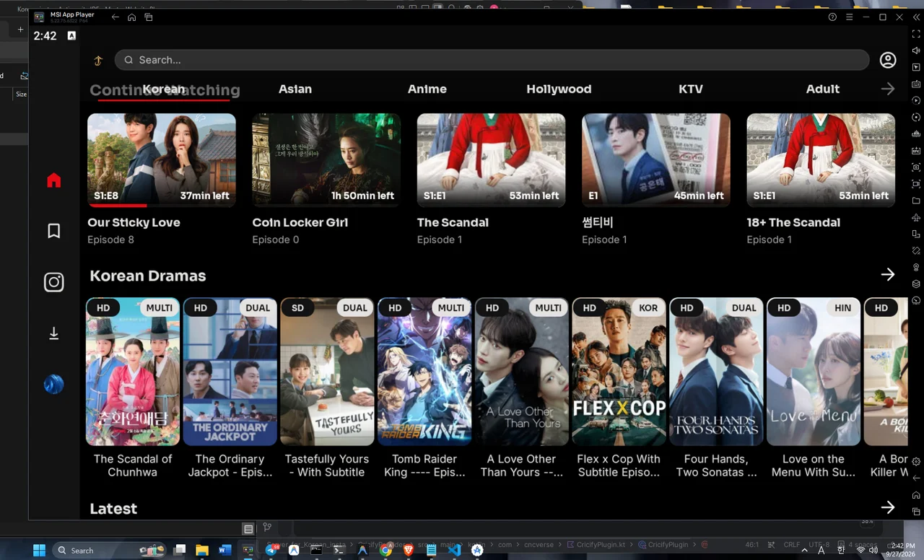Image resolution: width=924 pixels, height=560 pixels.
Task: Resume the 썸티비 thumbnail
Action: (x=656, y=160)
